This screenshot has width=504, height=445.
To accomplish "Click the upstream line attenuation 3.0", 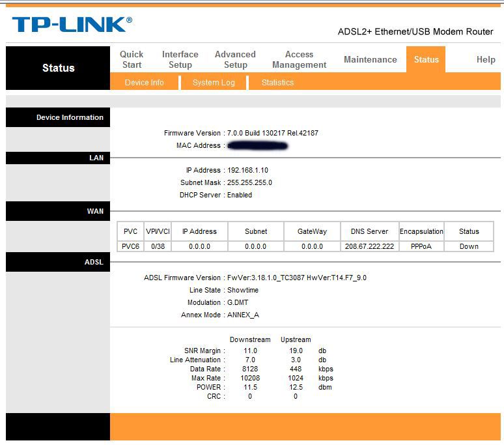I will pos(296,360).
